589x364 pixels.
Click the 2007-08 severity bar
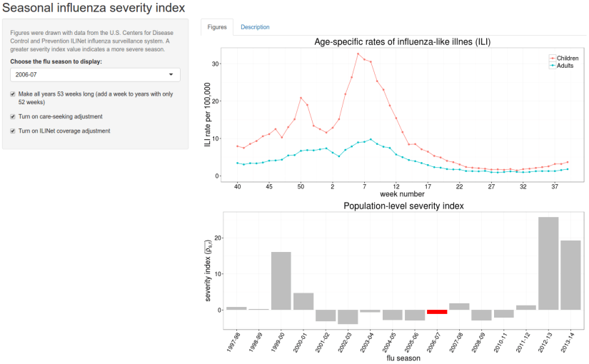[x=459, y=307]
